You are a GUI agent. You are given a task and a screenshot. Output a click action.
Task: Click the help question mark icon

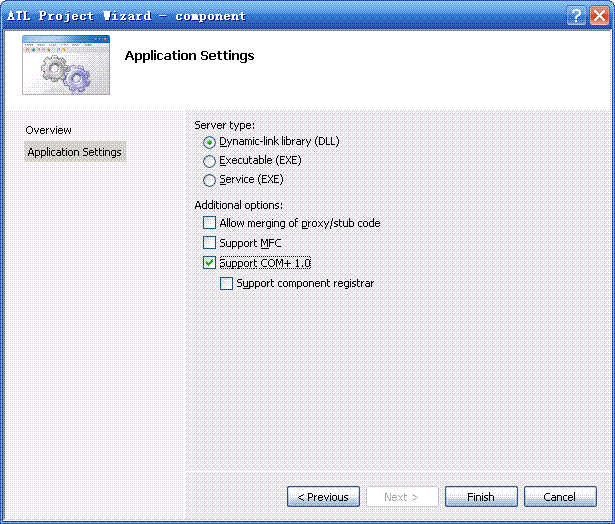point(576,16)
